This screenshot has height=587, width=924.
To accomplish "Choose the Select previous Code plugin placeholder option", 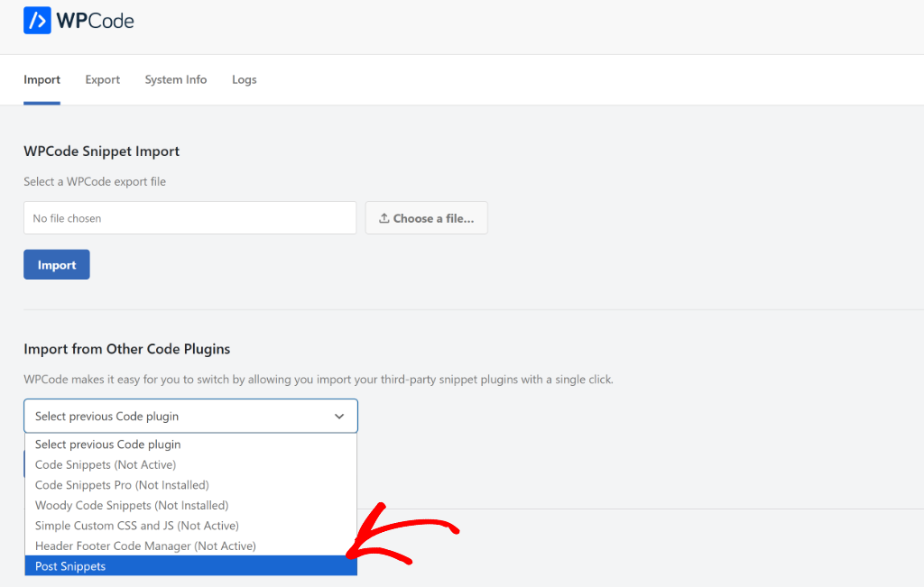I will point(190,445).
